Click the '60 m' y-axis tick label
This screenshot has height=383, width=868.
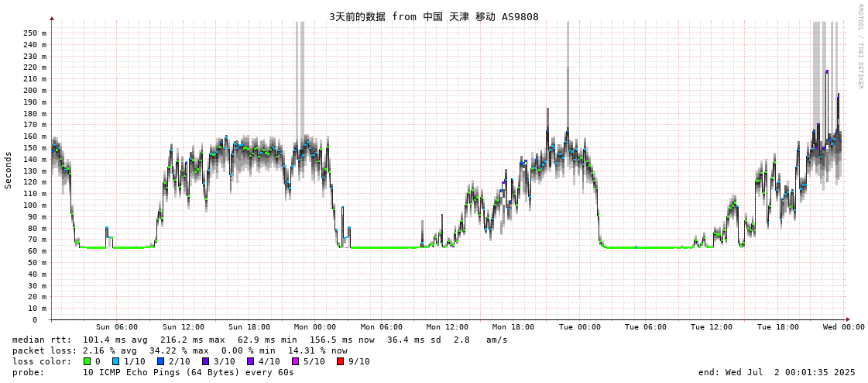coord(36,251)
